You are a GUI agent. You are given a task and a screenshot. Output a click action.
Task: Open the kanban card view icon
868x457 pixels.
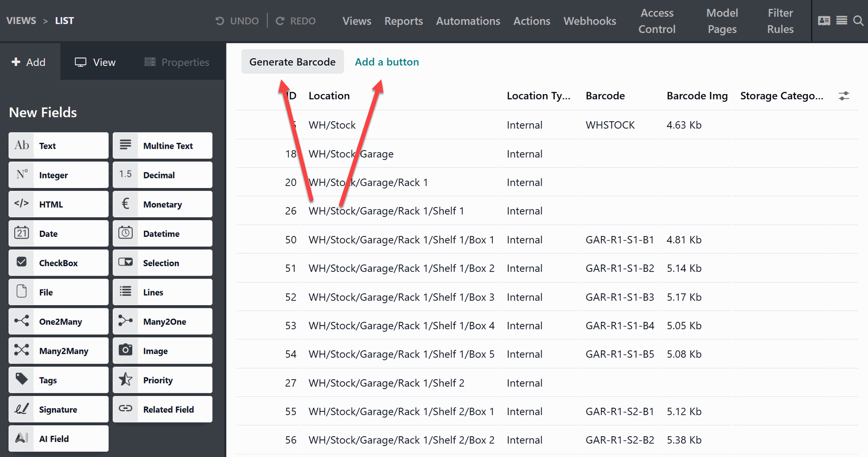tap(824, 21)
